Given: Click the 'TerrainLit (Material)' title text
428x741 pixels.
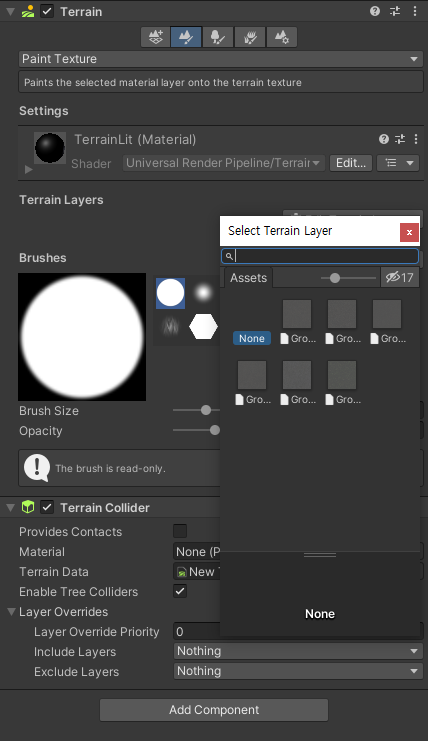Looking at the screenshot, I should (x=135, y=139).
